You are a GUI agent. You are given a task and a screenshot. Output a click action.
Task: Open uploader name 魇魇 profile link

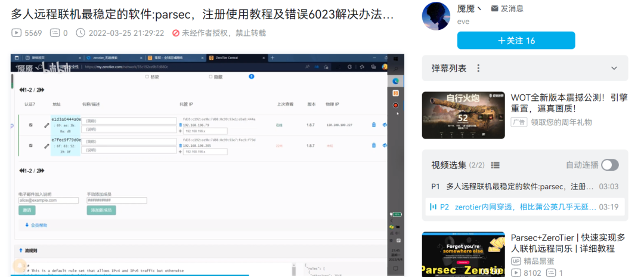pyautogui.click(x=470, y=8)
